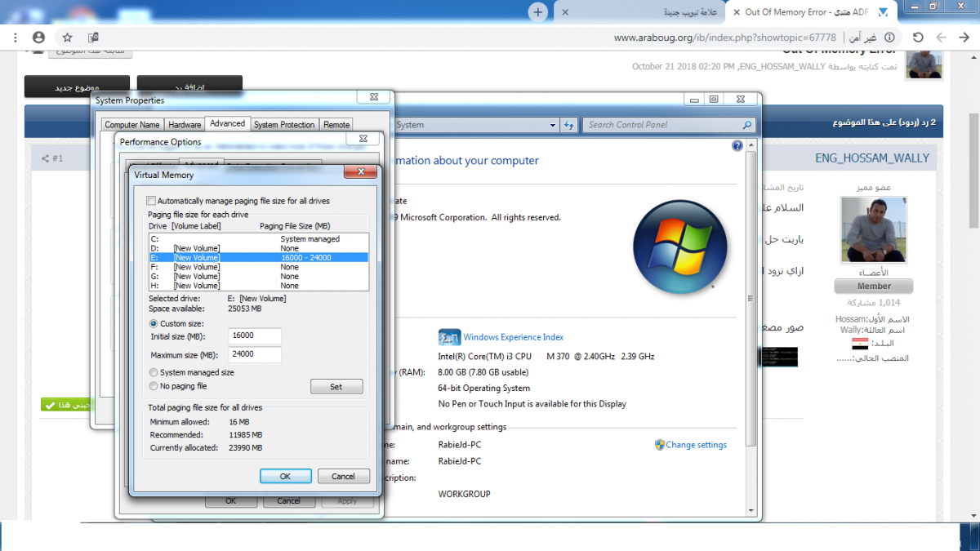Viewport: 980px width, 551px height.
Task: Click the Maximum size (MB) field
Action: [255, 355]
